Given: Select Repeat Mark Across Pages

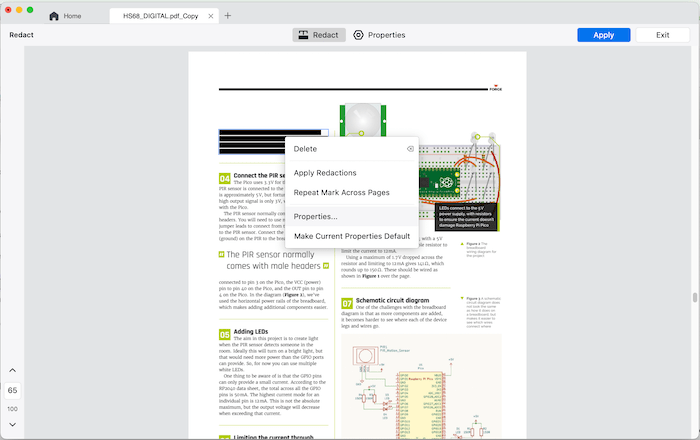Looking at the screenshot, I should click(341, 192).
